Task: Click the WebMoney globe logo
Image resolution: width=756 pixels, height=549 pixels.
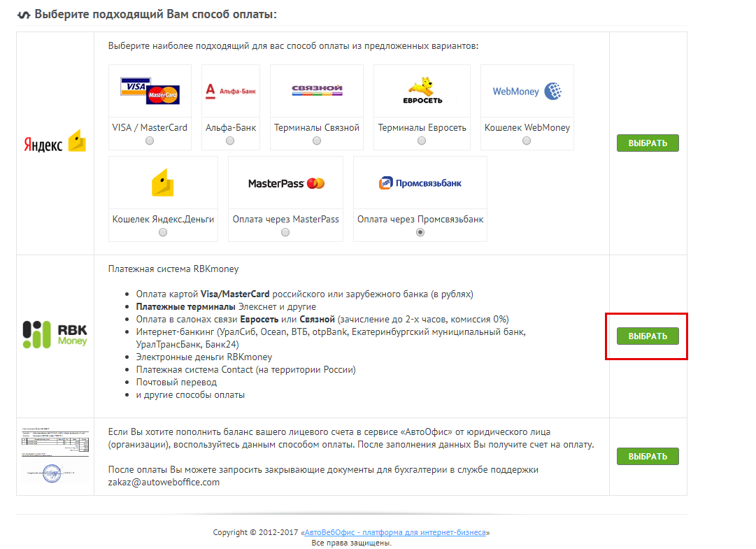Action: (527, 91)
